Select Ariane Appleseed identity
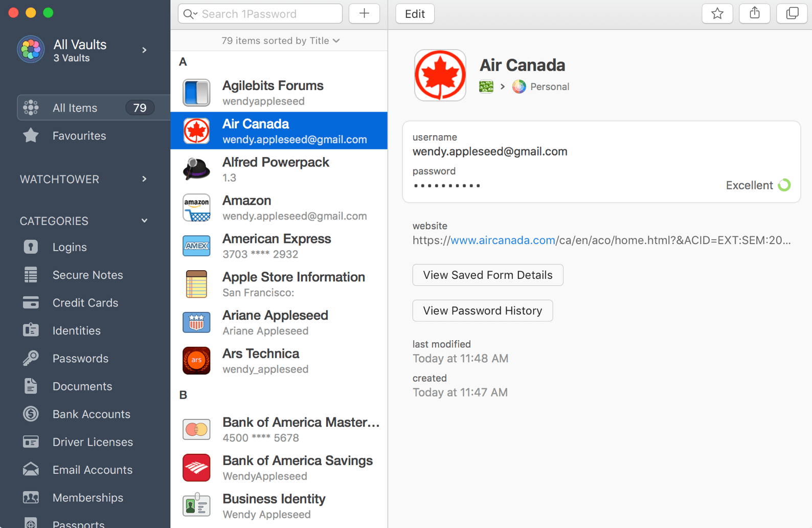Image resolution: width=812 pixels, height=528 pixels. [279, 322]
